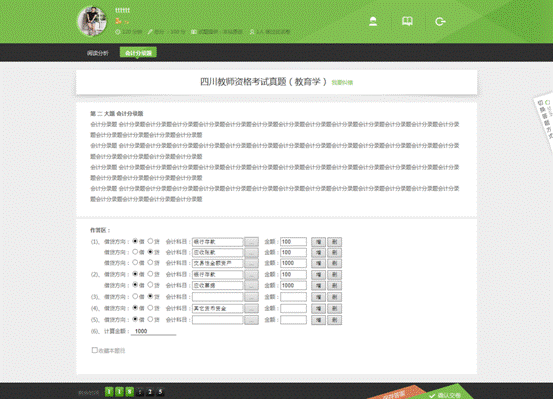Click 增 button in question (5) row

(318, 320)
